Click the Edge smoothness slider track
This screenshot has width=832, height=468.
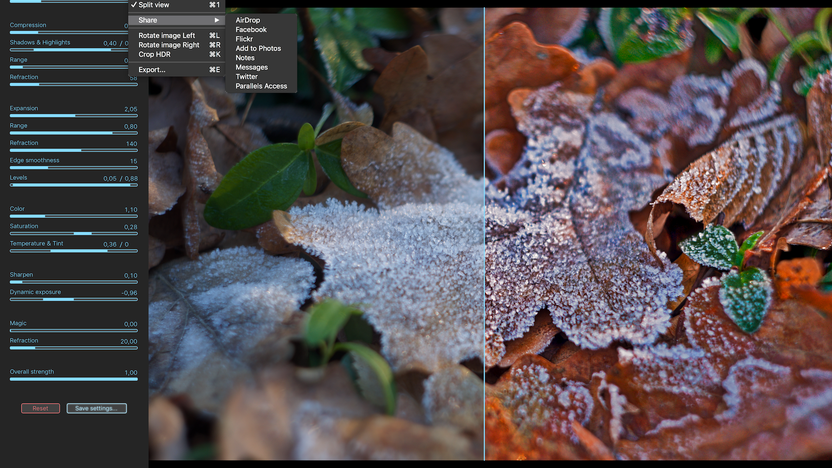(74, 168)
